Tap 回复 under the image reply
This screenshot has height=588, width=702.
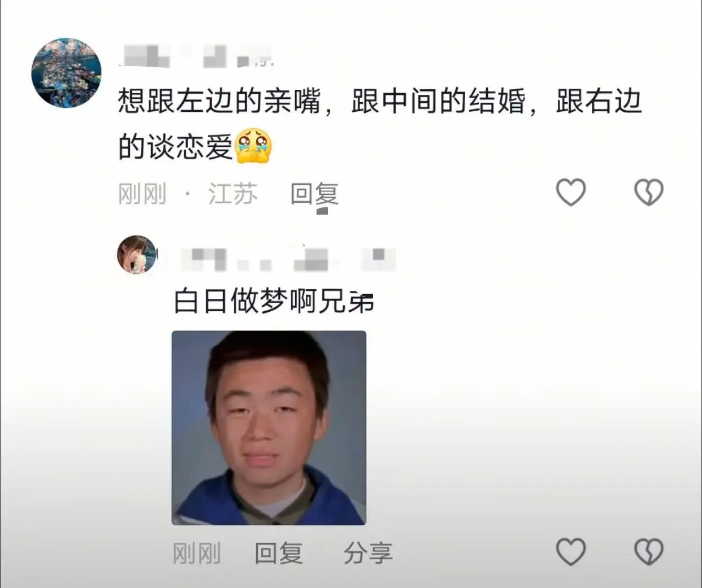[279, 553]
